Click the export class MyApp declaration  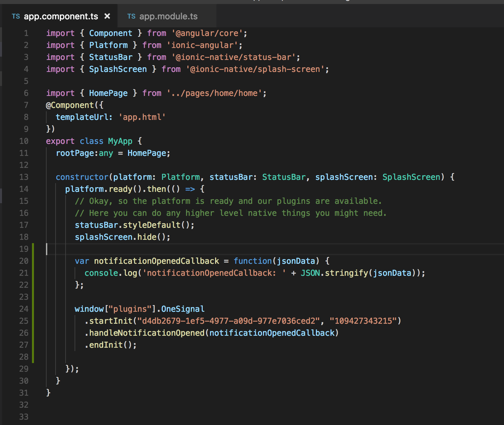pyautogui.click(x=93, y=141)
